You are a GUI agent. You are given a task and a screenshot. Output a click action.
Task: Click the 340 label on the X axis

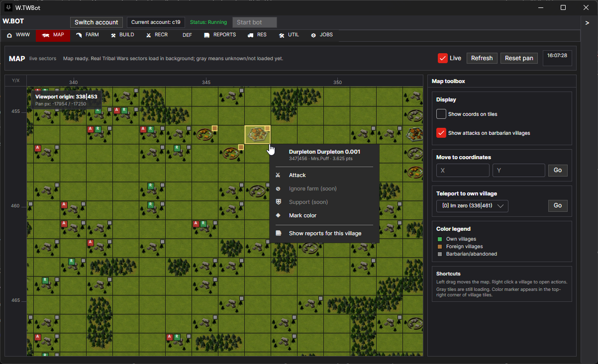(x=74, y=83)
